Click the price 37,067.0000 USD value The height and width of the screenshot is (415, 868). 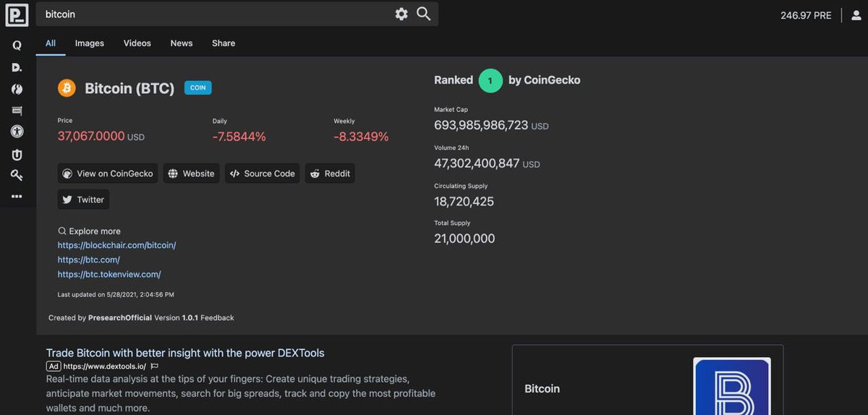click(101, 136)
